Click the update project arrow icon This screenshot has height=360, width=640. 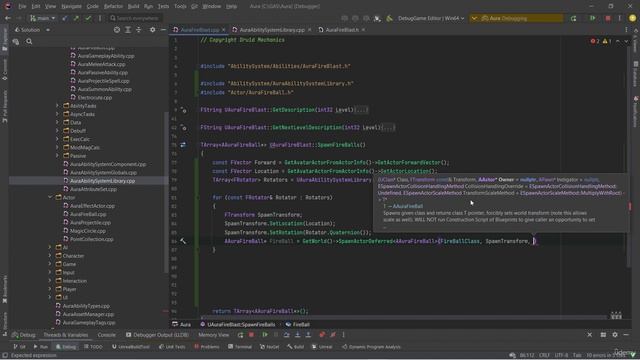(x=64, y=18)
